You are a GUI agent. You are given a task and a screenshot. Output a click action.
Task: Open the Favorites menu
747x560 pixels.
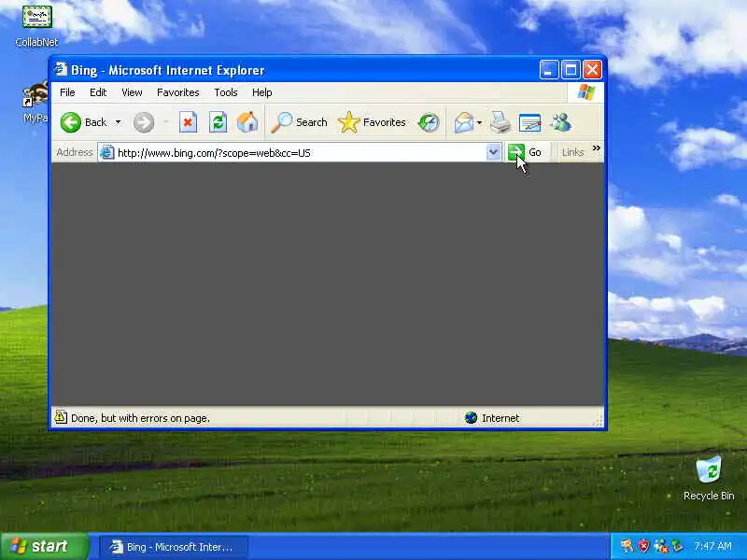pyautogui.click(x=178, y=92)
